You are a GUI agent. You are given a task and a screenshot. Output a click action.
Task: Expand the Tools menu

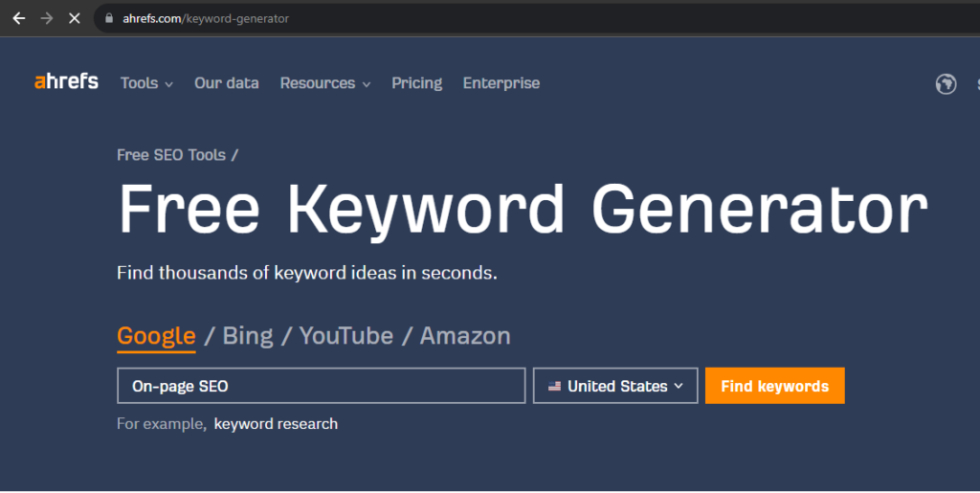pyautogui.click(x=146, y=83)
